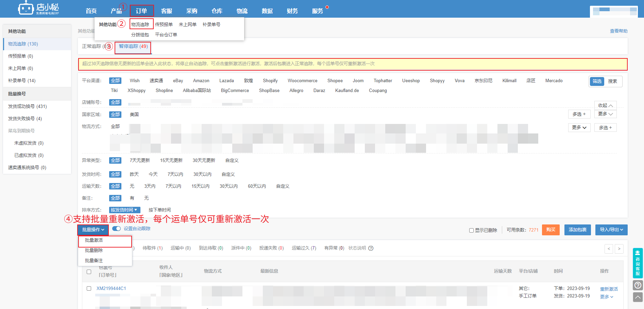Select 传预报单 in the order submenu
This screenshot has height=309, width=644.
164,24
